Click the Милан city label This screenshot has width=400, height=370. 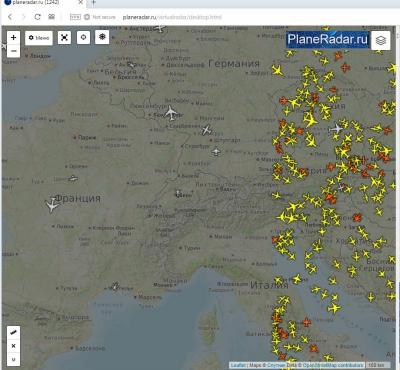(x=223, y=237)
